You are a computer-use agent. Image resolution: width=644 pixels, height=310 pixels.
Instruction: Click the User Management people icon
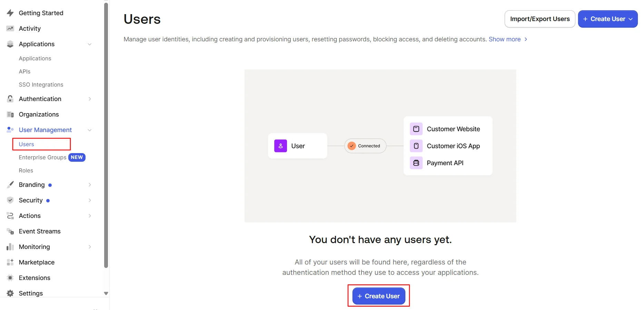click(x=10, y=130)
